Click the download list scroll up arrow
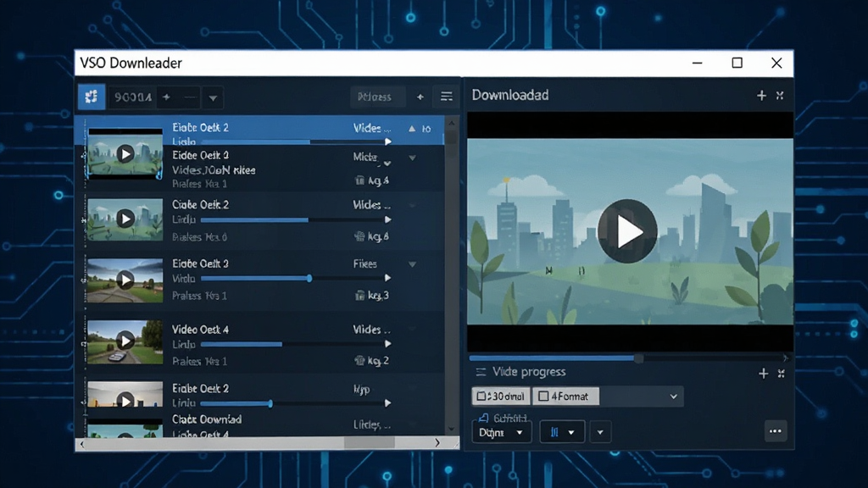The height and width of the screenshot is (488, 868). (x=452, y=124)
